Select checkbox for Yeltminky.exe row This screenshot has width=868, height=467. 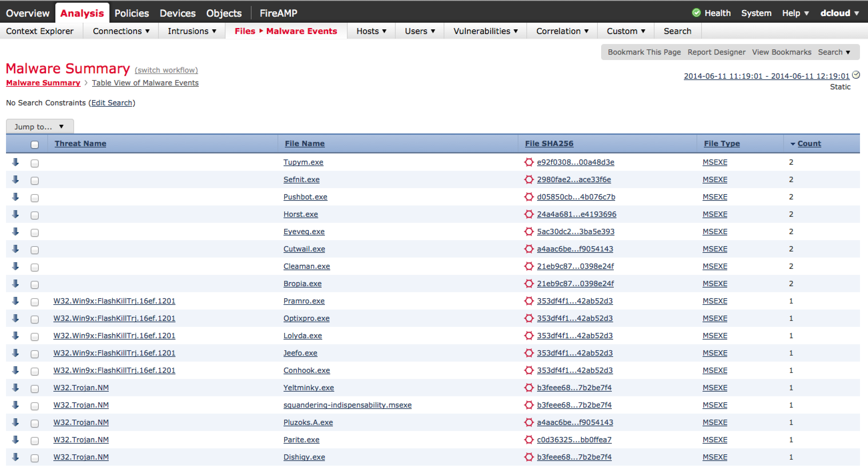(35, 389)
